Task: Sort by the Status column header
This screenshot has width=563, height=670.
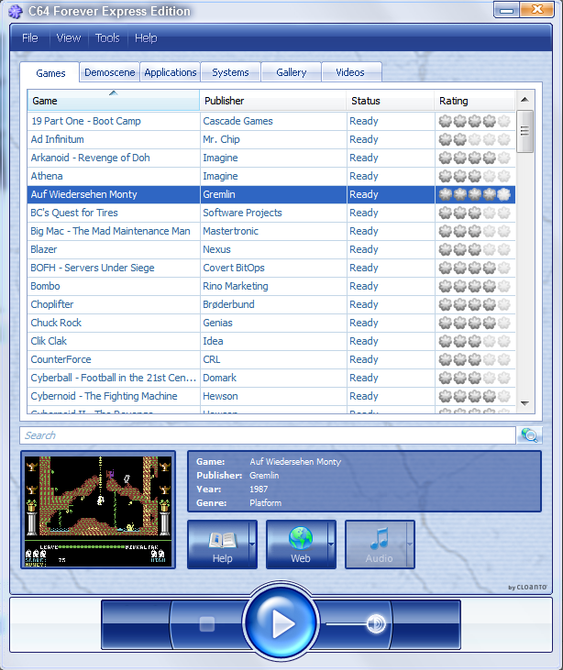Action: point(391,101)
